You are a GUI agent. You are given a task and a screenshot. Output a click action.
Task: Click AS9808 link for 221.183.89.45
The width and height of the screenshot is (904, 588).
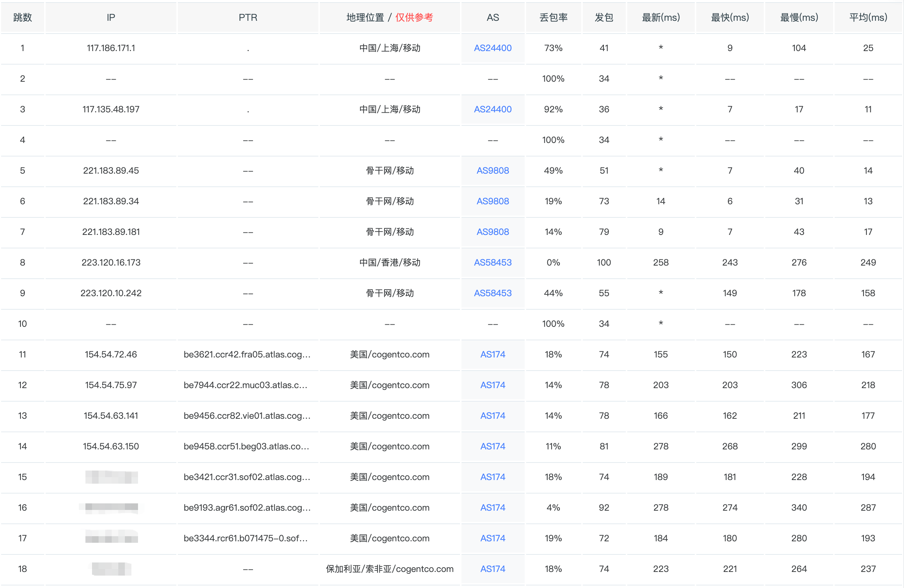(x=493, y=170)
